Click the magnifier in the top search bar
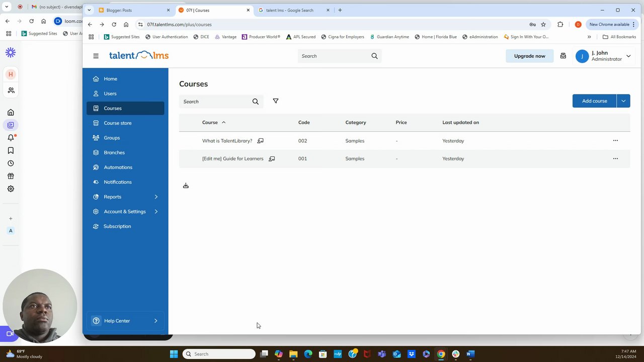 374,56
